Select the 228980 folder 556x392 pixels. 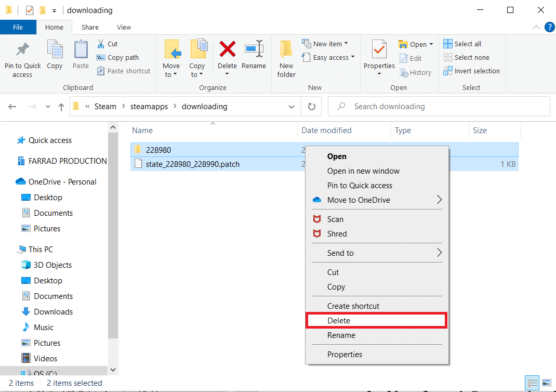[158, 150]
